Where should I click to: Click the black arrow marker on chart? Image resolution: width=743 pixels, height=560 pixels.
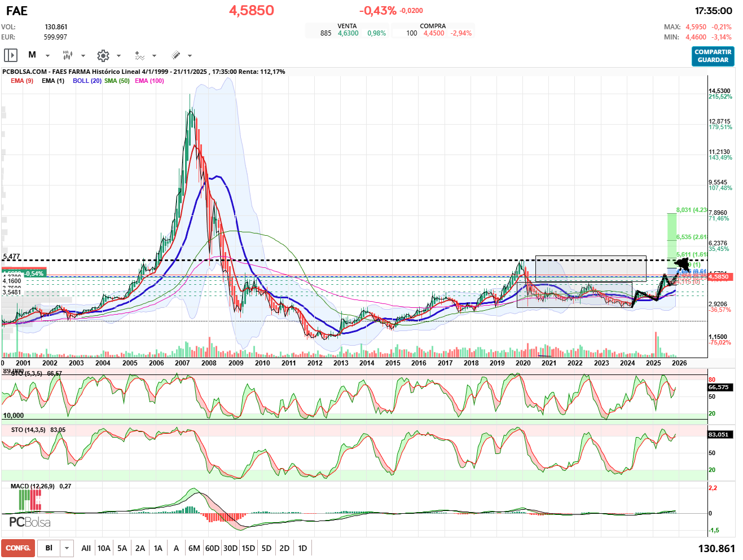coord(683,263)
